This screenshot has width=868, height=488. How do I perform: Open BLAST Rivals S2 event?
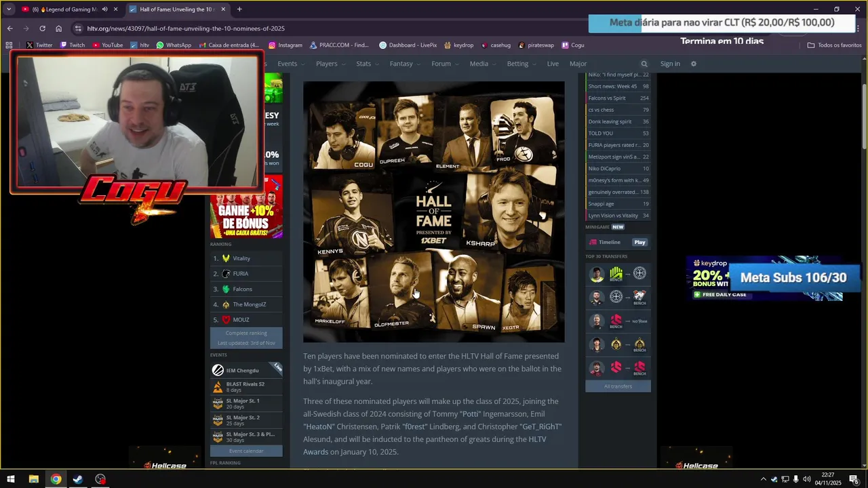pos(246,387)
